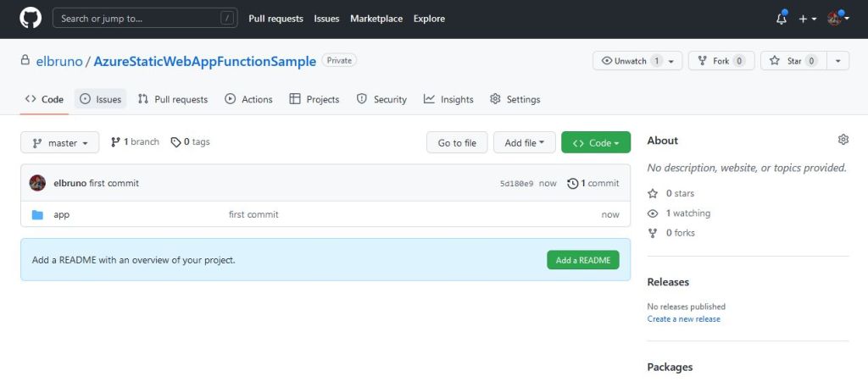868x387 pixels.
Task: Open About settings gear icon
Action: click(843, 140)
